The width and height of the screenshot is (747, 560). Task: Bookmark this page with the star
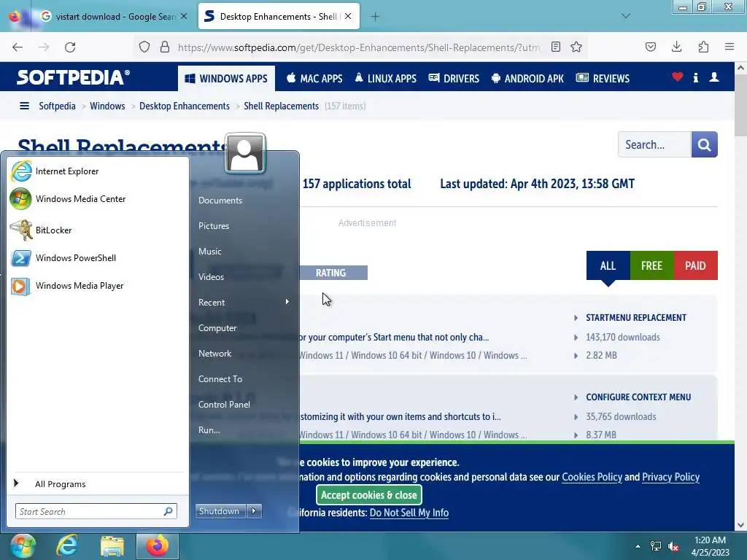[x=576, y=47]
